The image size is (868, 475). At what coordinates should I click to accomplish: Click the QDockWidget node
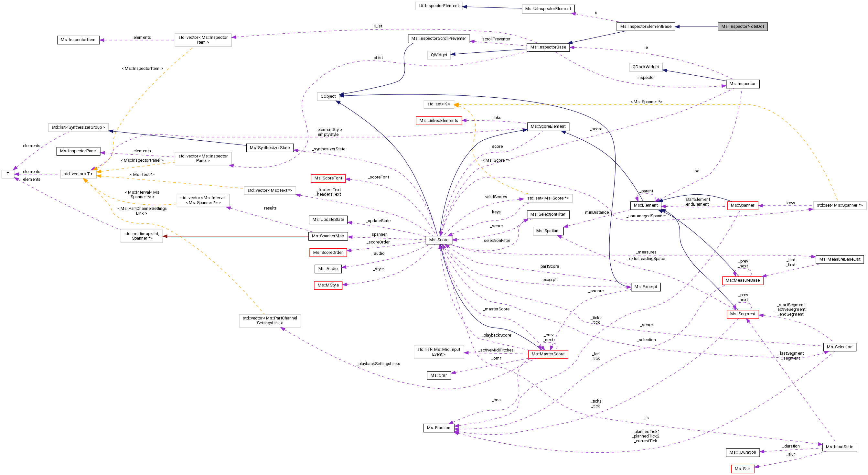pyautogui.click(x=646, y=67)
